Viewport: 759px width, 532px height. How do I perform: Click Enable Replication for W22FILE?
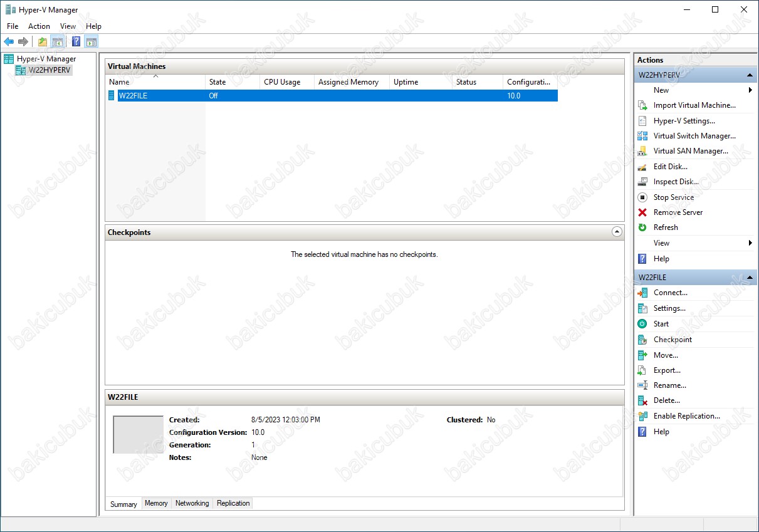[x=686, y=416]
